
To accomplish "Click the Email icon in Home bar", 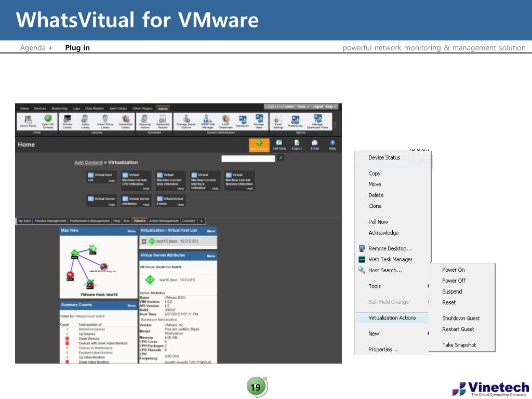I will click(314, 145).
